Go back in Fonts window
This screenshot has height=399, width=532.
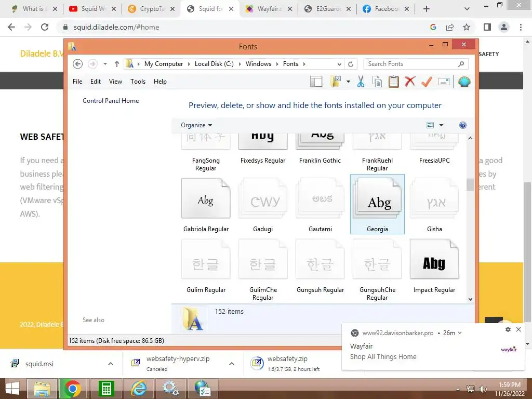coord(78,64)
